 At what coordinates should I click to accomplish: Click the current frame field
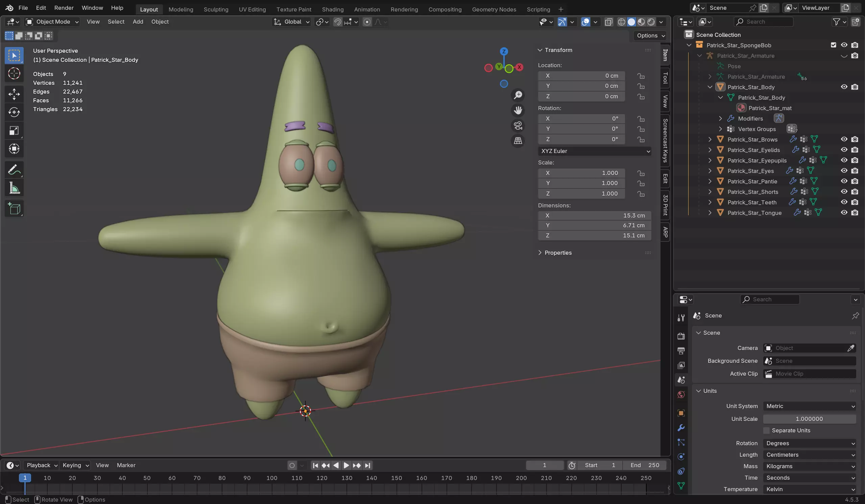point(545,465)
